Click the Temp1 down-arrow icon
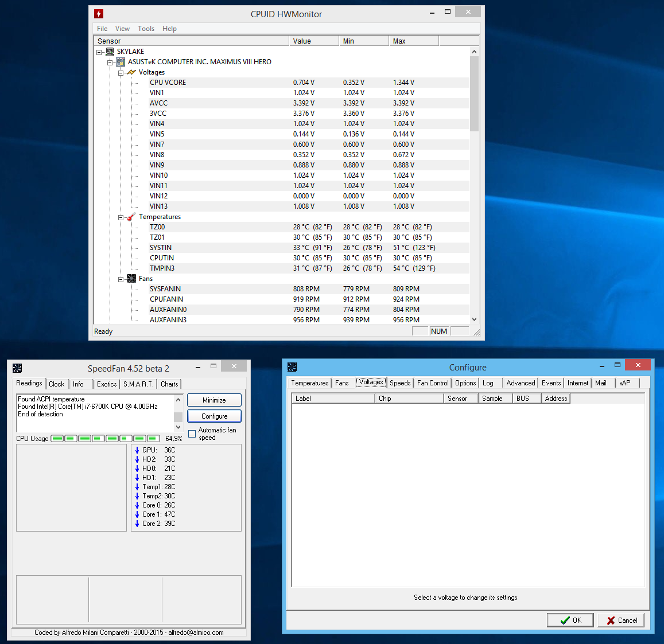 (137, 487)
